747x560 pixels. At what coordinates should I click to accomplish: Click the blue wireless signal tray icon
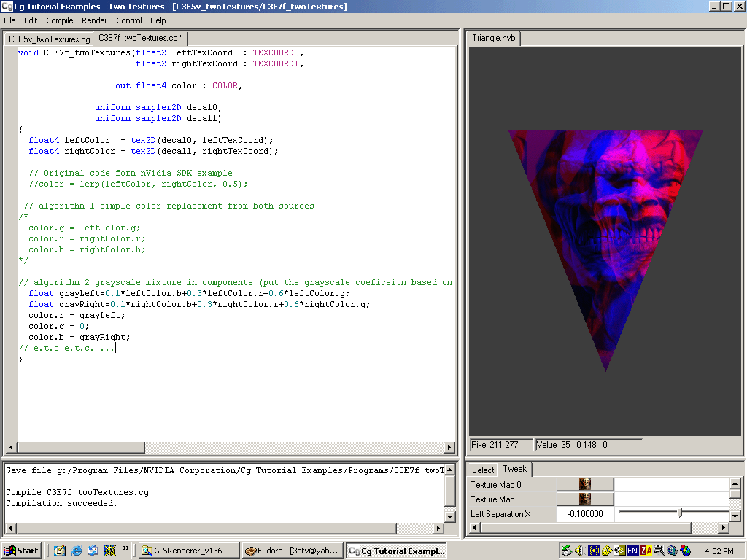(593, 551)
